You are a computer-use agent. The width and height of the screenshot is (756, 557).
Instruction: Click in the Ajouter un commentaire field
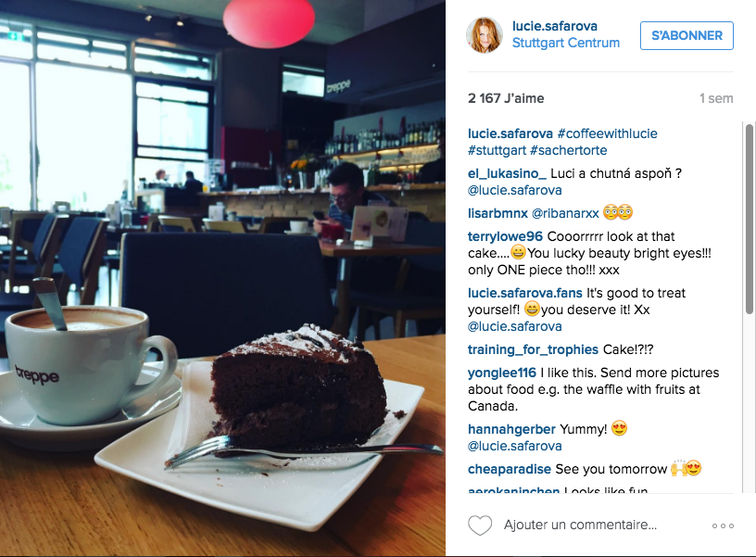pos(580,525)
